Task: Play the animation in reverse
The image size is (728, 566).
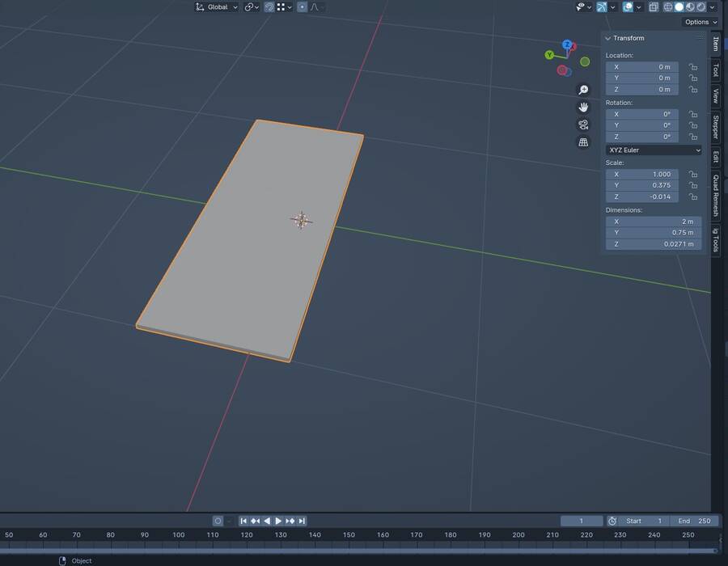Action: click(x=267, y=521)
